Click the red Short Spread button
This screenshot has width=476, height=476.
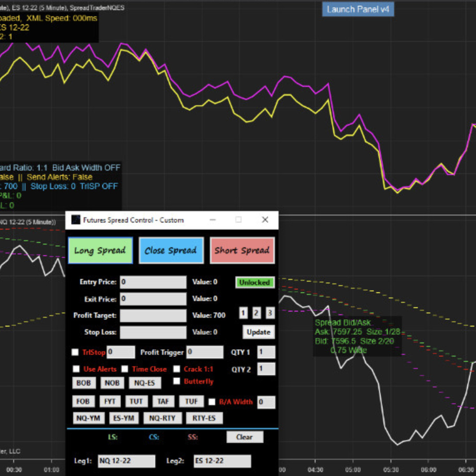click(242, 250)
